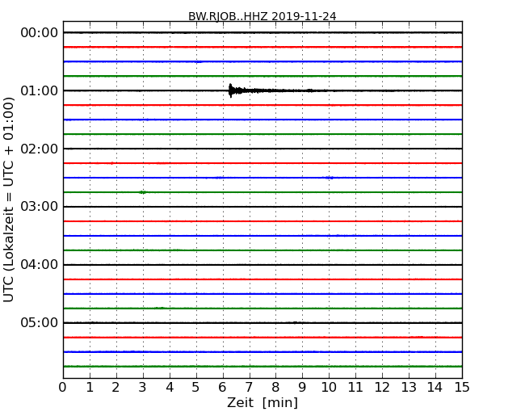Click x-axis tick label 10

(329, 388)
